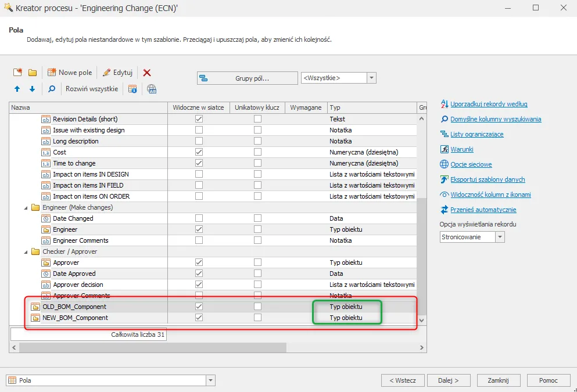This screenshot has width=577, height=392.
Task: Click the magnifier search icon in toolbar
Action: pyautogui.click(x=52, y=89)
